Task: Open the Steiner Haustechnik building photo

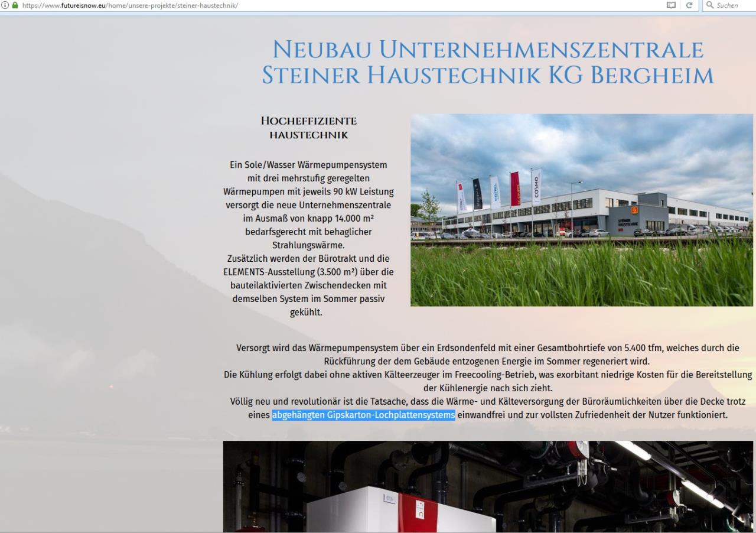Action: pyautogui.click(x=582, y=210)
